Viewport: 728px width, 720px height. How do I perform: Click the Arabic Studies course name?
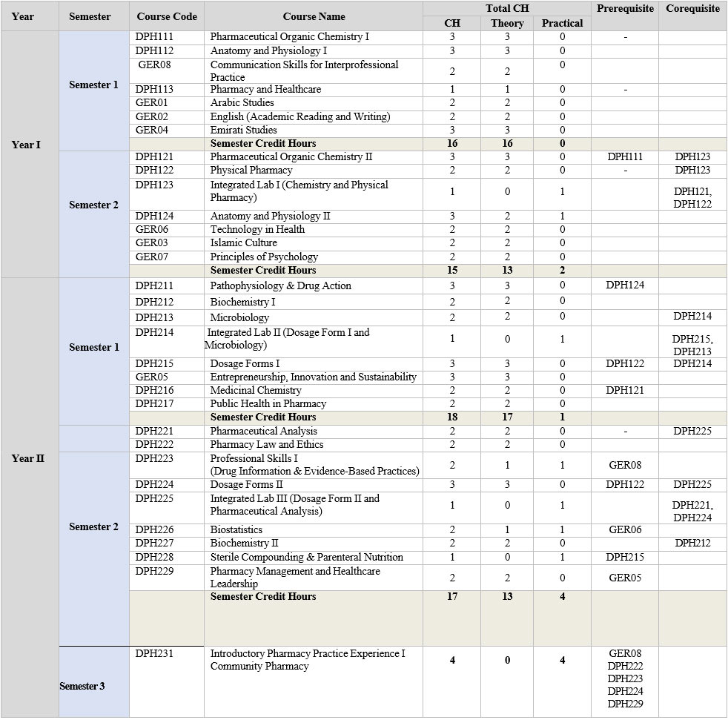point(242,102)
